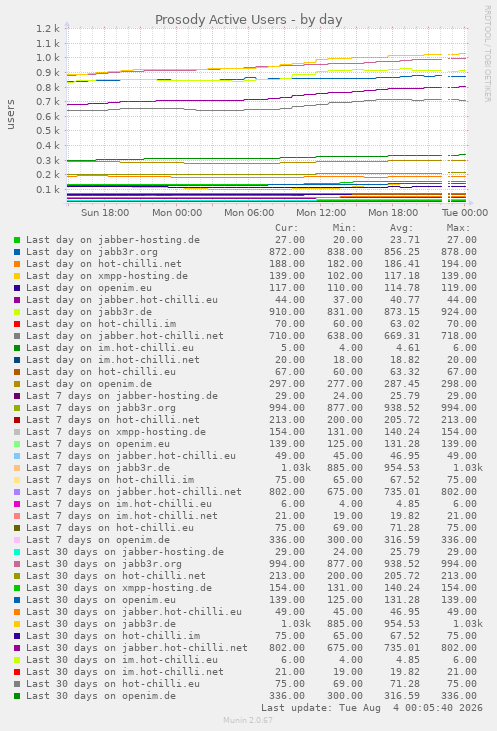Select the 'Last day on im.hot-chilli.eu' legend label

(110, 348)
